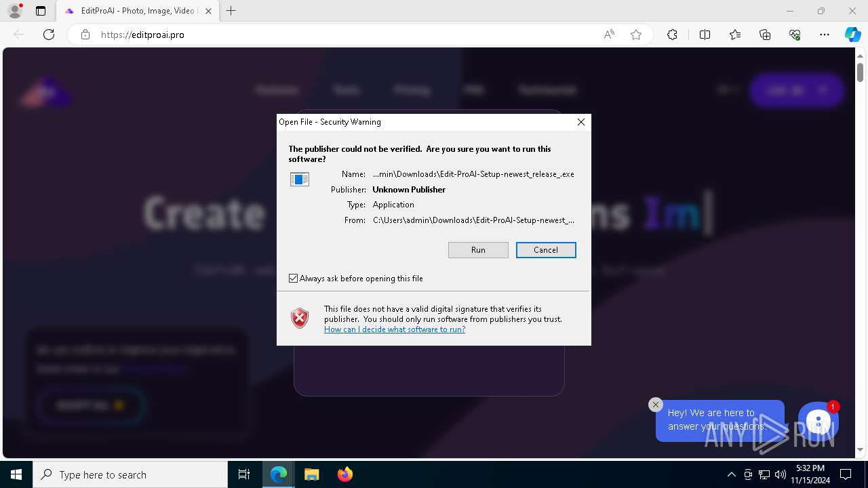868x488 pixels.
Task: Close the EditProAI tab
Action: click(208, 11)
